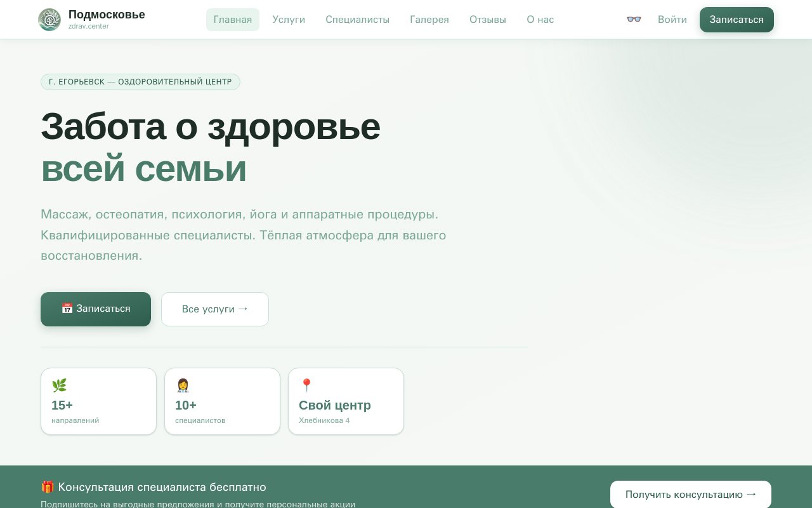Click Записаться button in the header
This screenshot has width=812, height=508.
click(737, 20)
